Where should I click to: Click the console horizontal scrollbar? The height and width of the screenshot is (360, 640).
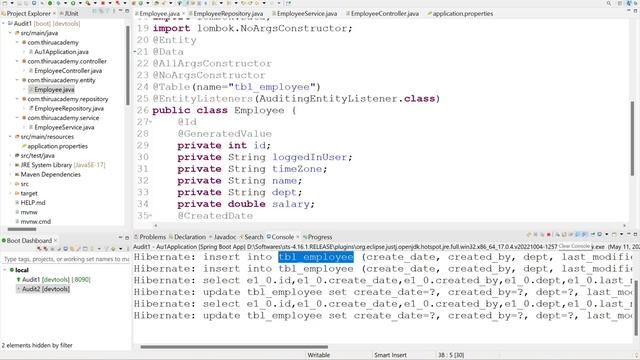click(234, 347)
